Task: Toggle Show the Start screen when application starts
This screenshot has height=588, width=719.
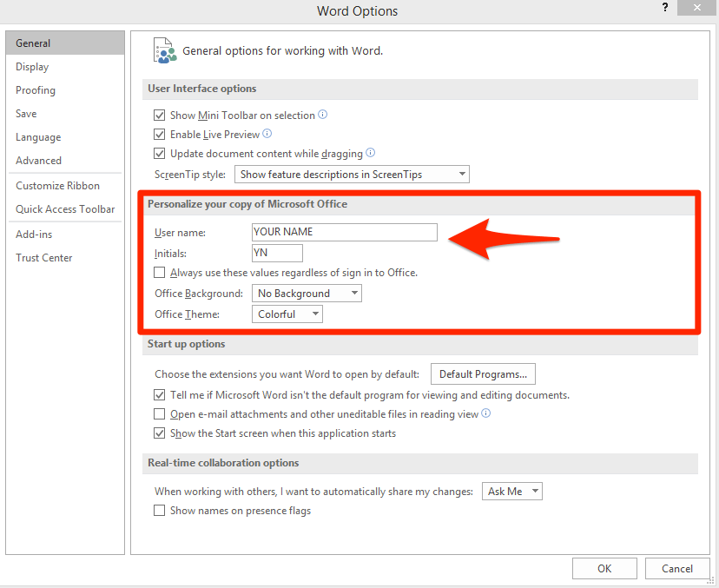Action: [159, 433]
